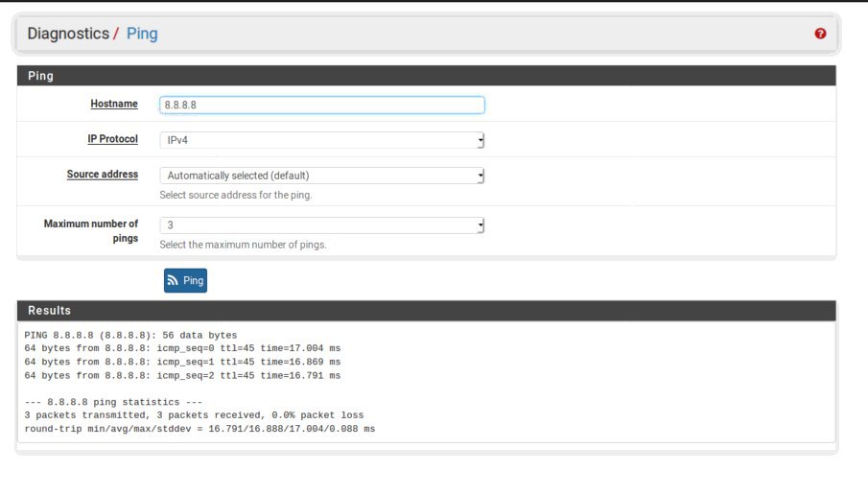Open the Ping breadcrumb link
The width and height of the screenshot is (868, 495).
(x=142, y=34)
